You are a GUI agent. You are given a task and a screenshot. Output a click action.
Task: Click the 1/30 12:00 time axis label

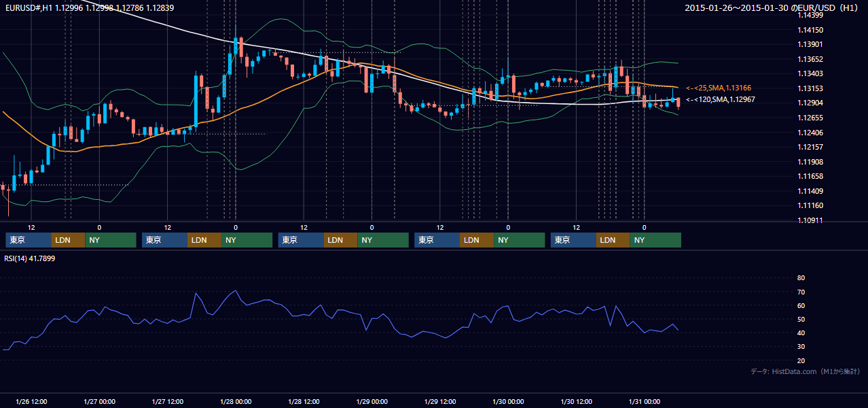[576, 402]
